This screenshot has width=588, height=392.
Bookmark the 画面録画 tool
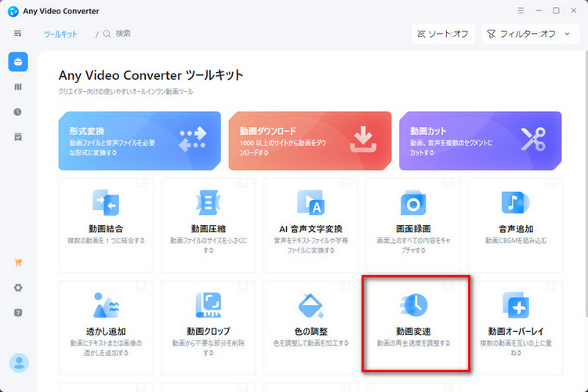pyautogui.click(x=448, y=183)
